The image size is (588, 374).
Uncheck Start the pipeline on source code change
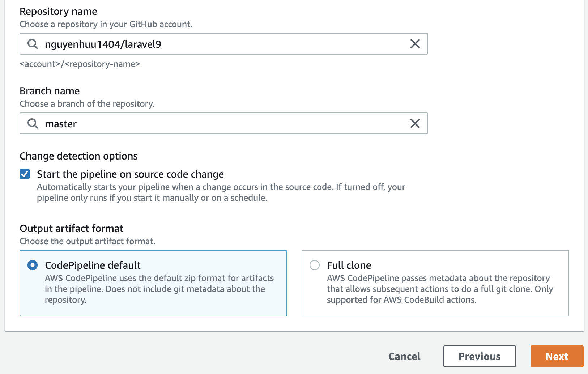[x=25, y=174]
